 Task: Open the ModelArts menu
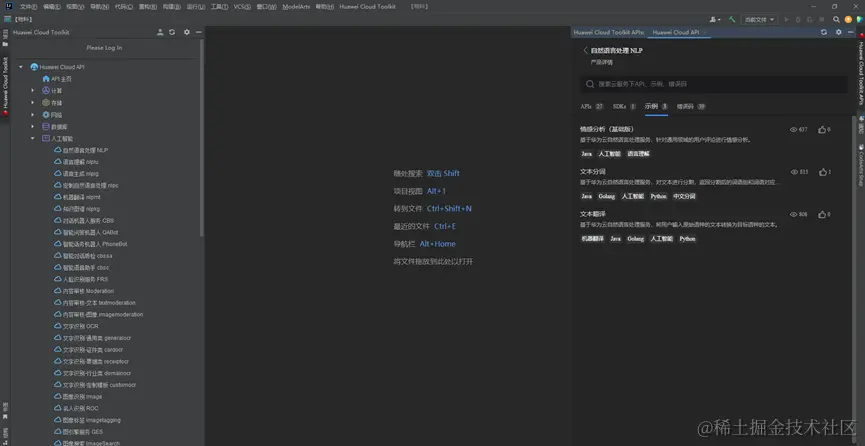pyautogui.click(x=296, y=7)
